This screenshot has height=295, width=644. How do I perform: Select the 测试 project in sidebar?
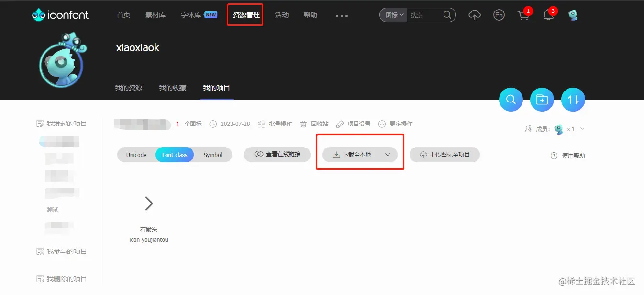53,210
